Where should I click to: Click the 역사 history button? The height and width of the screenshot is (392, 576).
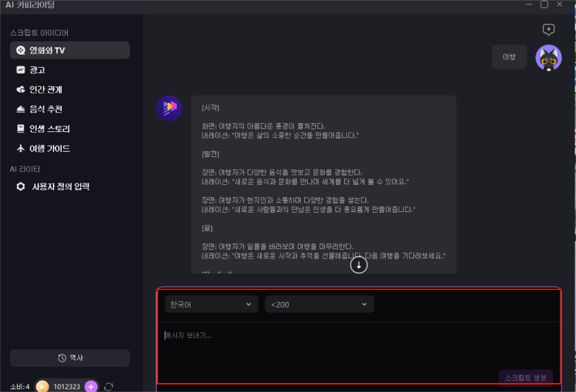[70, 358]
